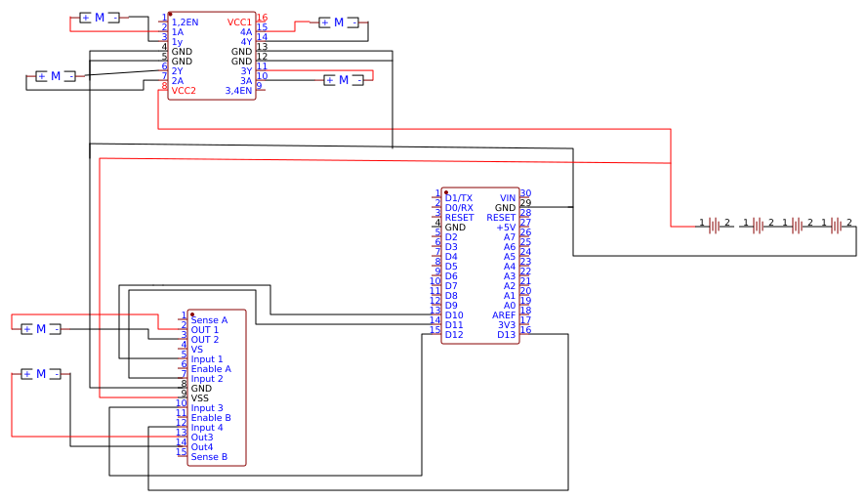
Task: Select the VSS pin on the L298
Action: click(x=200, y=398)
